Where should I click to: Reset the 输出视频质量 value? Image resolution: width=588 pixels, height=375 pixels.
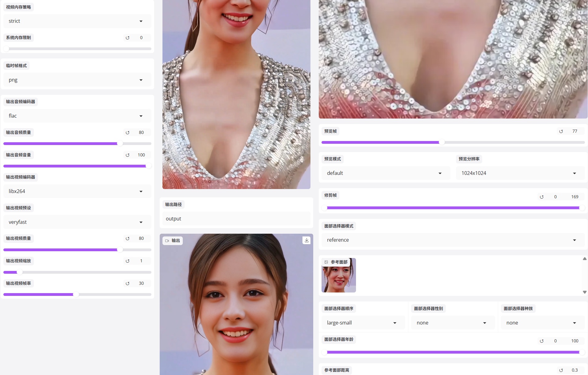127,239
